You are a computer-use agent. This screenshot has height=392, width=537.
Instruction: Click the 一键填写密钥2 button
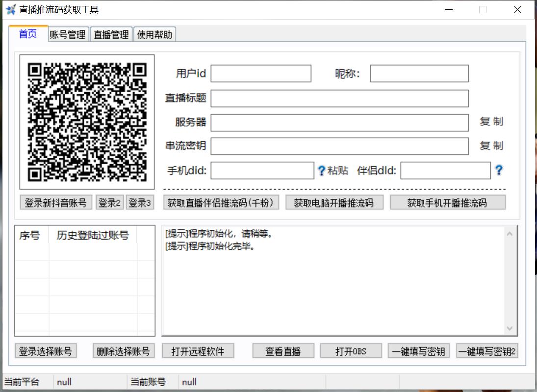[487, 351]
